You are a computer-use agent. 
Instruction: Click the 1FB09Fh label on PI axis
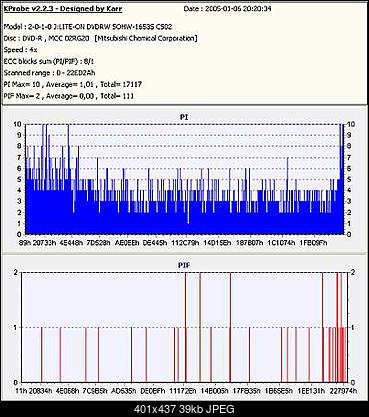tap(313, 243)
